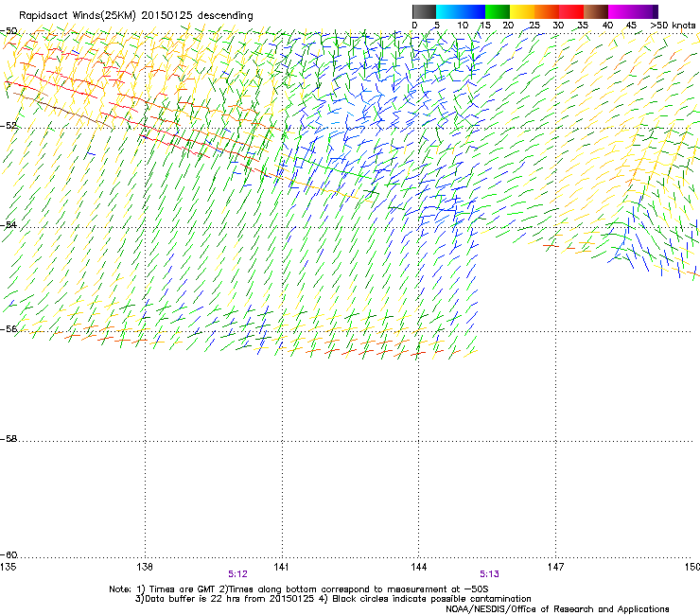The width and height of the screenshot is (700, 615).
Task: Click the '0' legend tick label
Action: pyautogui.click(x=414, y=25)
